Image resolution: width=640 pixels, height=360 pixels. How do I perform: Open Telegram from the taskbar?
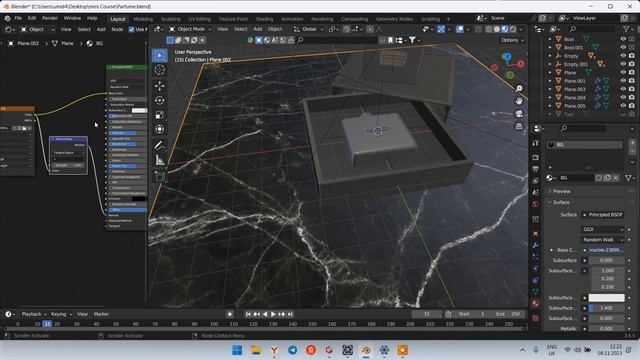(293, 350)
